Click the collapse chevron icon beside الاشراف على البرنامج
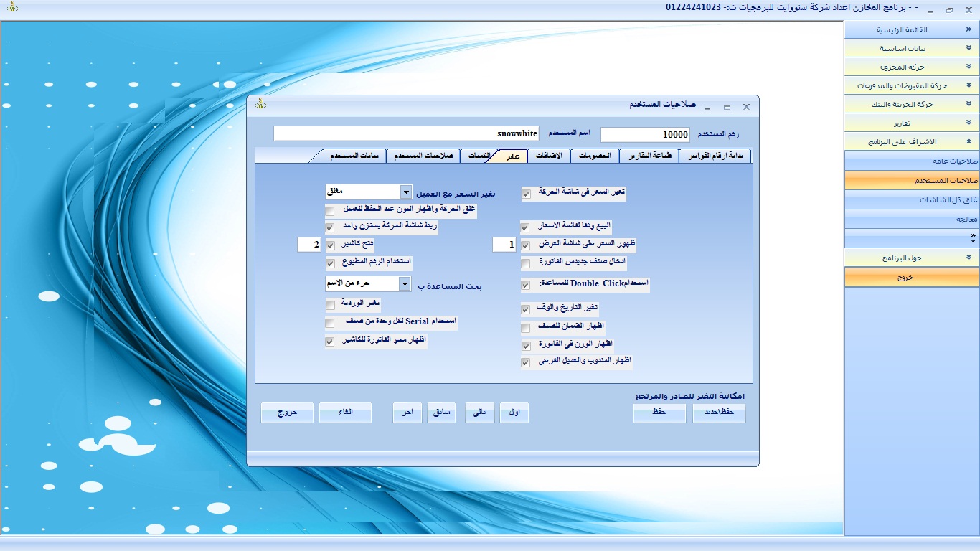 (x=969, y=142)
